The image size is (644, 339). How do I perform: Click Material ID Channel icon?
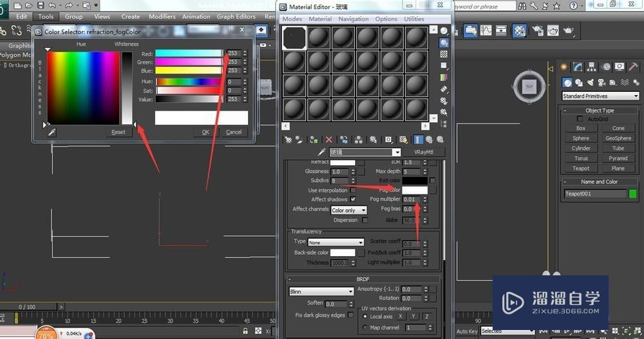388,140
